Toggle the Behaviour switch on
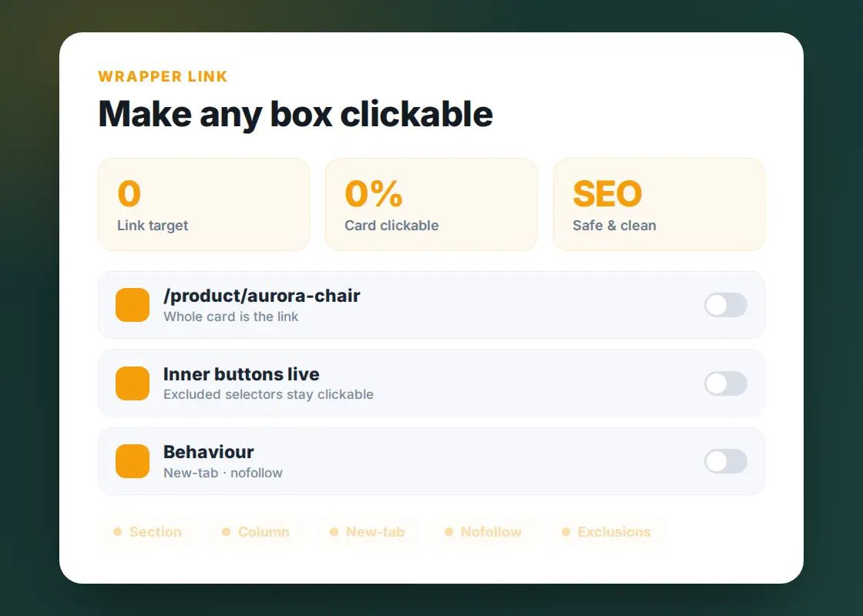 pyautogui.click(x=725, y=461)
